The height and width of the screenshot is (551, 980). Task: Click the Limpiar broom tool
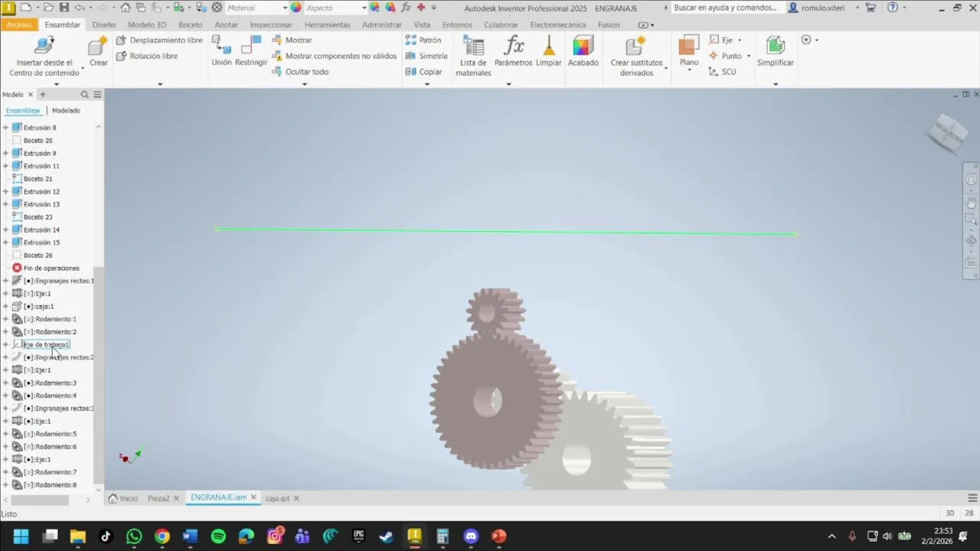click(x=548, y=52)
